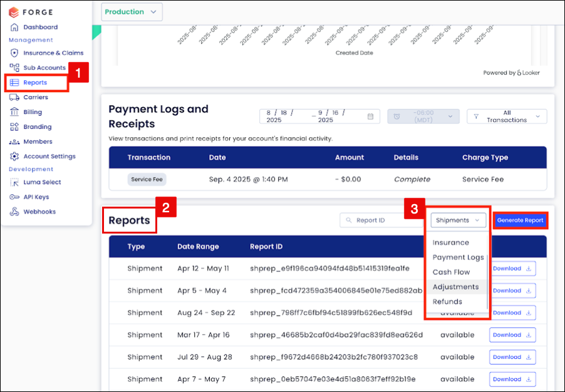This screenshot has height=392, width=565.
Task: Open the timezone (MDT) selector
Action: 423,116
